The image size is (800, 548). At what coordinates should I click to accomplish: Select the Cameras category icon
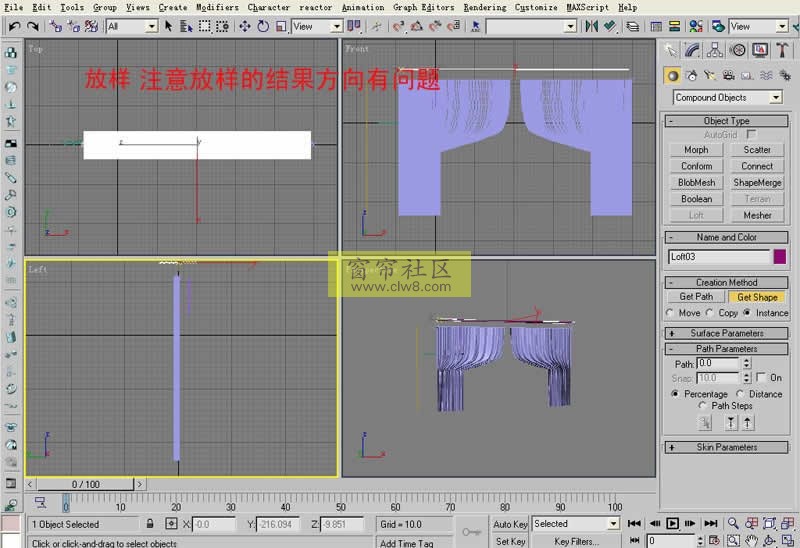pos(729,76)
